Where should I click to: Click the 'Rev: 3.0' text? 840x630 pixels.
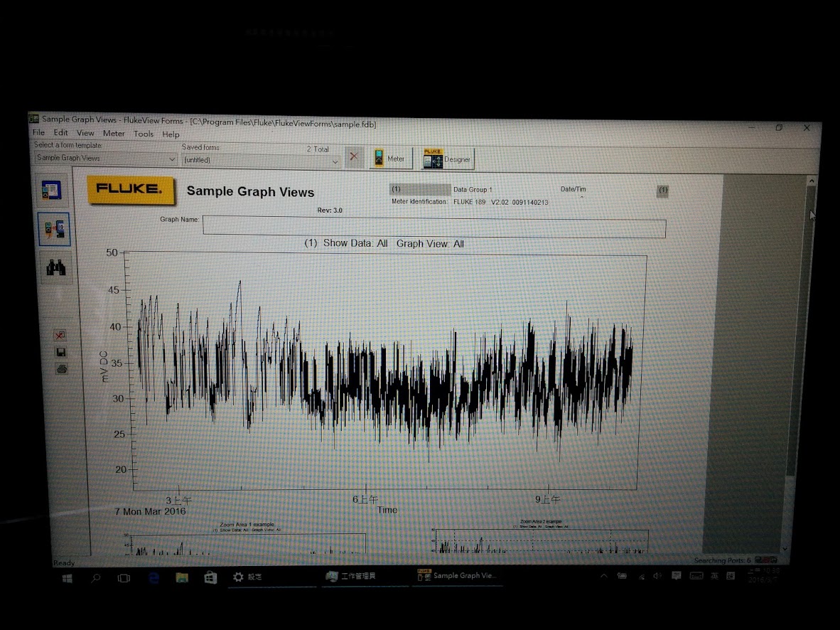[330, 210]
